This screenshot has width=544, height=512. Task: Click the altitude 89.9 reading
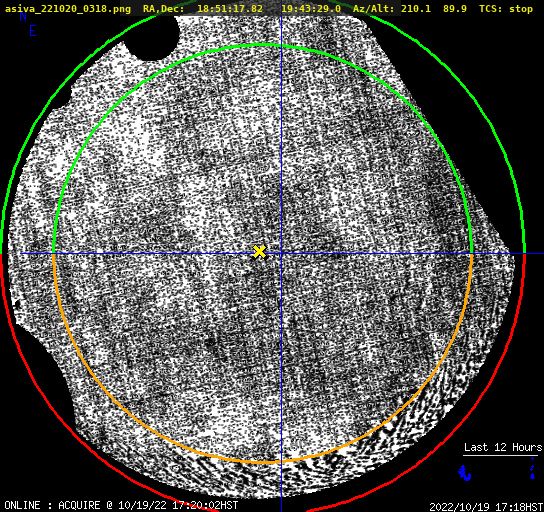[454, 8]
